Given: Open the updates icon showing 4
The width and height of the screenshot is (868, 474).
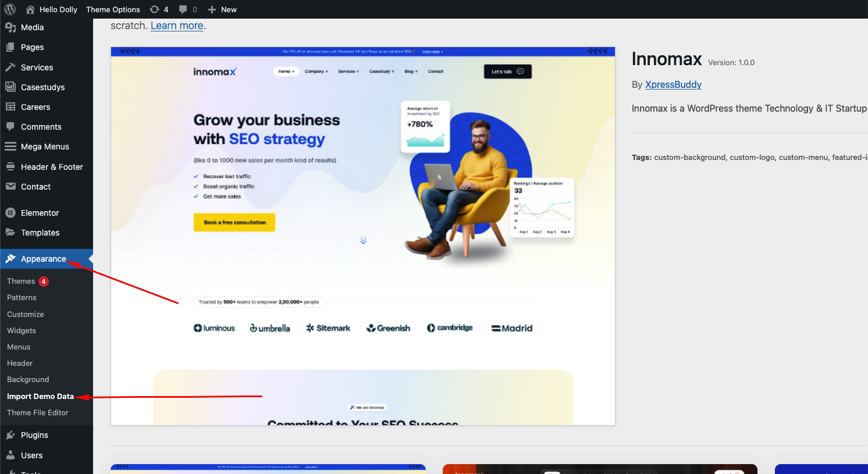Looking at the screenshot, I should pos(154,9).
